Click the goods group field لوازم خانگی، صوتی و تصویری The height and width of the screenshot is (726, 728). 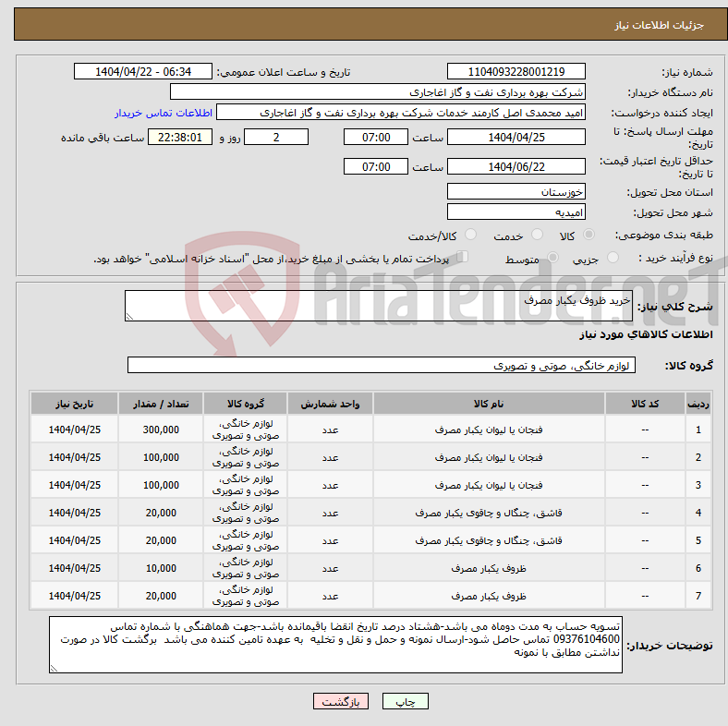point(382,366)
